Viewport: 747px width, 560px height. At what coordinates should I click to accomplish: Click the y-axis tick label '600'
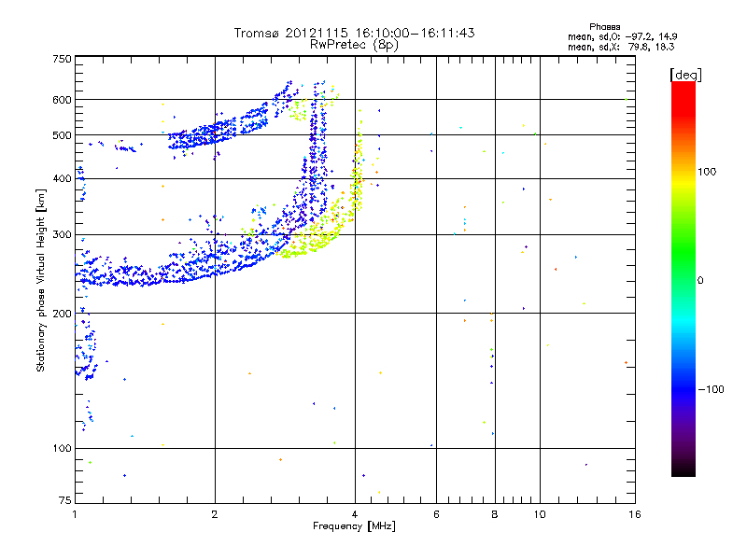click(x=62, y=100)
